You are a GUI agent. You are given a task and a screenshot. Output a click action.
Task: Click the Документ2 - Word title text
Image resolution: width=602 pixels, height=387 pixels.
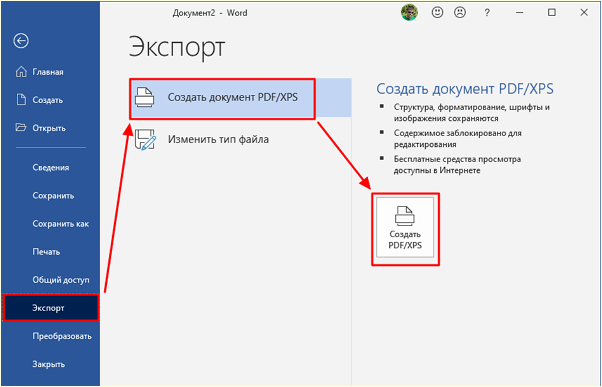[210, 13]
